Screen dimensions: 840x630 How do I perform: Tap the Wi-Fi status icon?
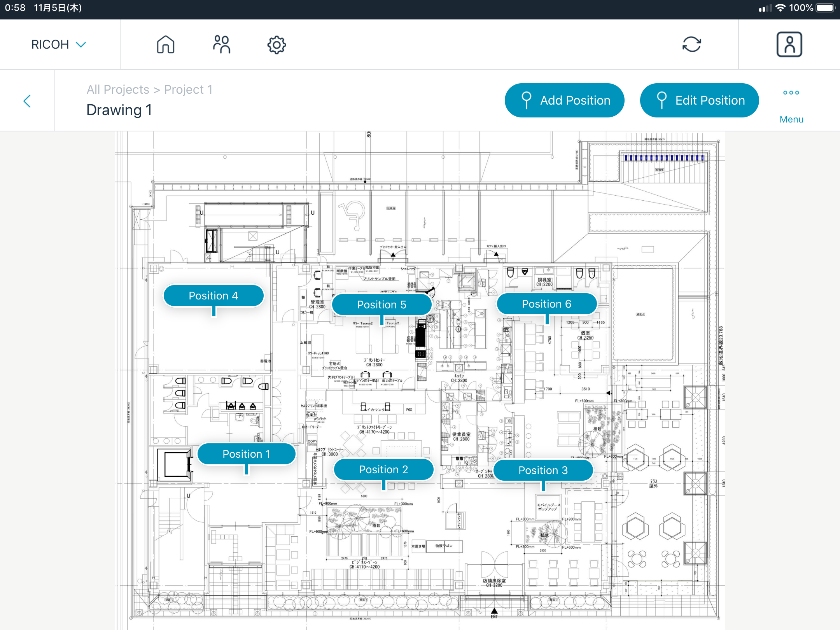[780, 8]
